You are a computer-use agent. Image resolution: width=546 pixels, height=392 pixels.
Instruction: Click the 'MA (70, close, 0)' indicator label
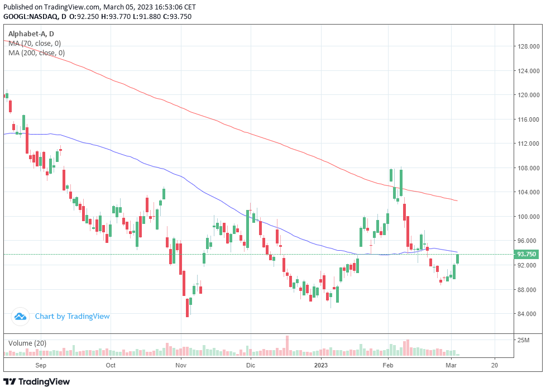(x=35, y=43)
